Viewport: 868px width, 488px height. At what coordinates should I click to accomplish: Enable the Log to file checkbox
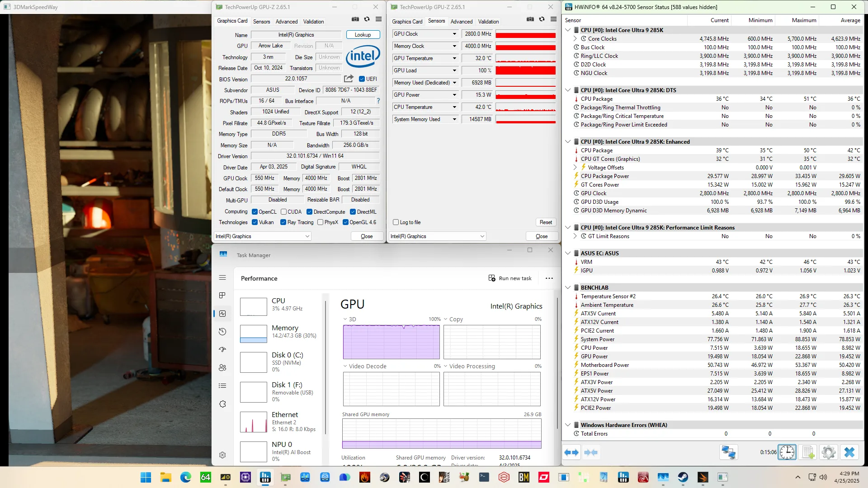396,222
